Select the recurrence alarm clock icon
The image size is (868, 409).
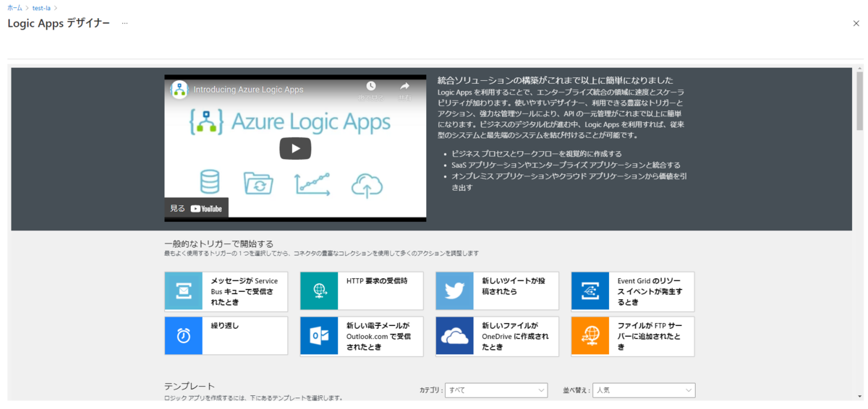pos(184,336)
